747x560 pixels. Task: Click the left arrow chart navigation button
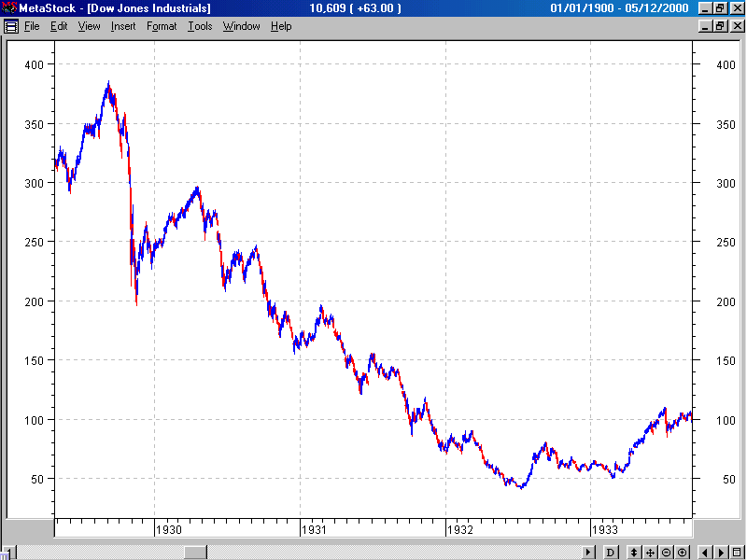coord(704,553)
